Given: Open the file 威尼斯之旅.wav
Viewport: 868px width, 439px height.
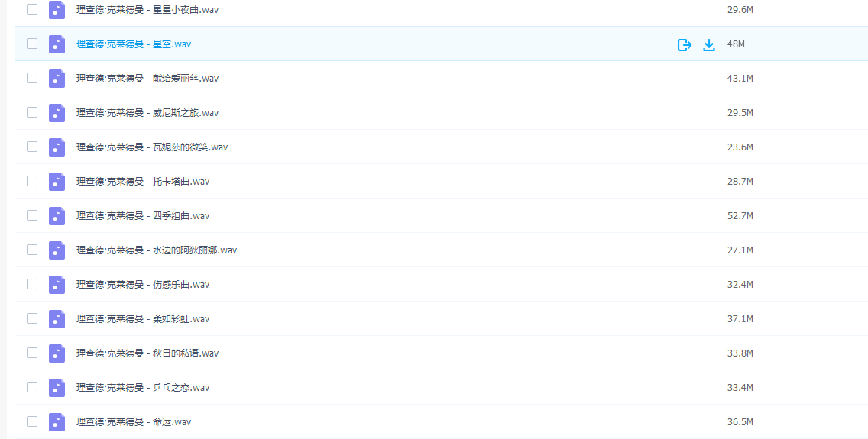Looking at the screenshot, I should pyautogui.click(x=147, y=112).
